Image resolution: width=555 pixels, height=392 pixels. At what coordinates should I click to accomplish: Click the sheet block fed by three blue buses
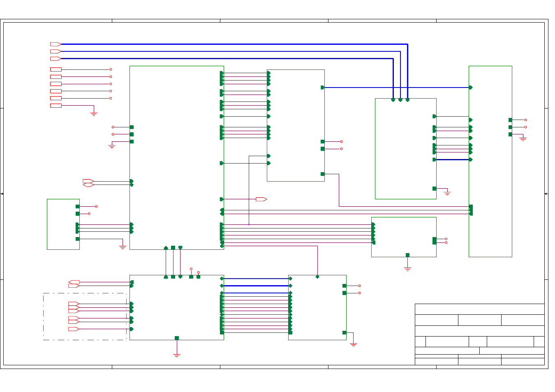[x=406, y=149]
